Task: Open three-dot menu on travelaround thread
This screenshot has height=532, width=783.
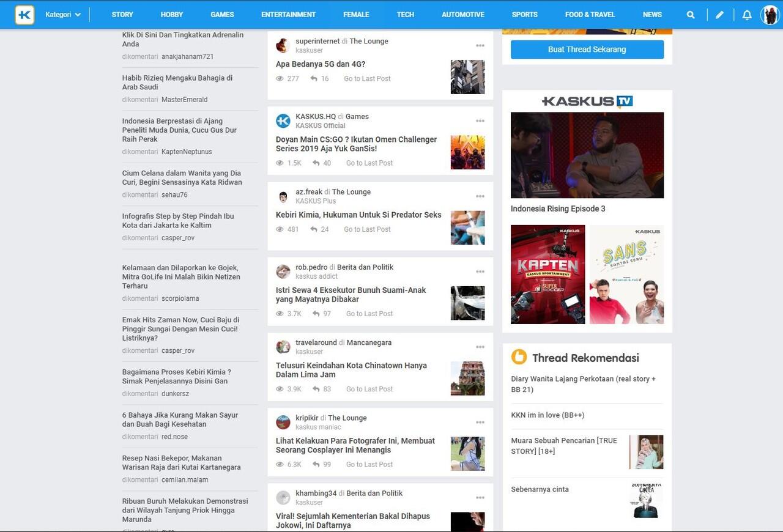Action: [x=480, y=347]
